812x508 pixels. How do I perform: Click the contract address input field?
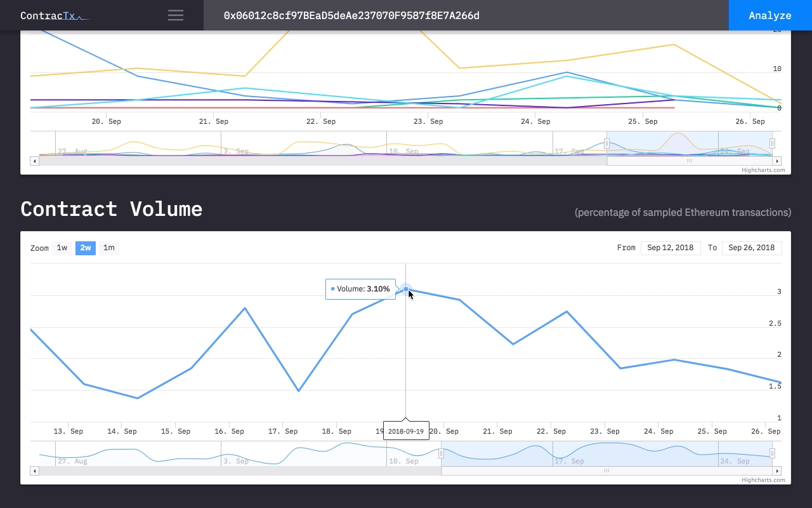(466, 15)
